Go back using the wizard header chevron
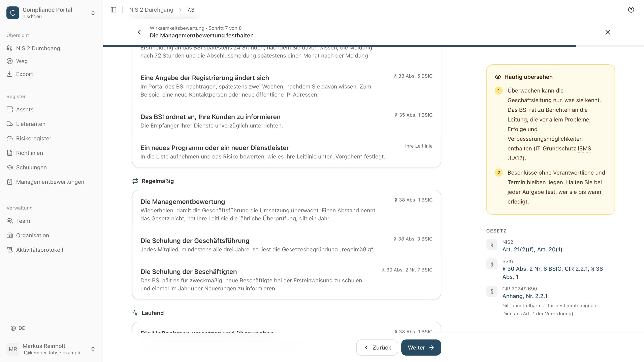This screenshot has width=644, height=362. click(x=139, y=32)
